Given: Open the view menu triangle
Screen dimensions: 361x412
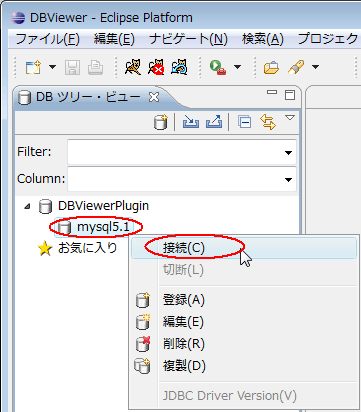Looking at the screenshot, I should (290, 118).
